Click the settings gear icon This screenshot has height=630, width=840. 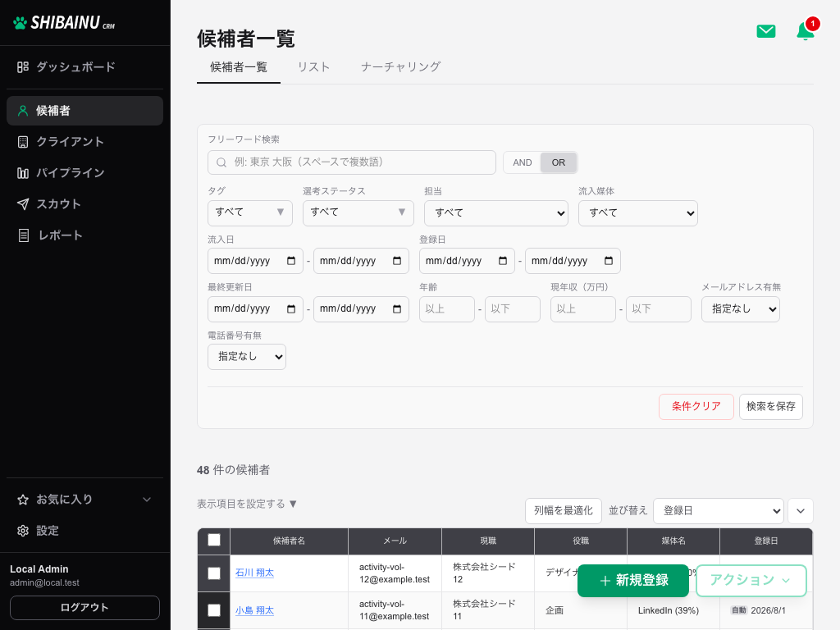click(22, 531)
